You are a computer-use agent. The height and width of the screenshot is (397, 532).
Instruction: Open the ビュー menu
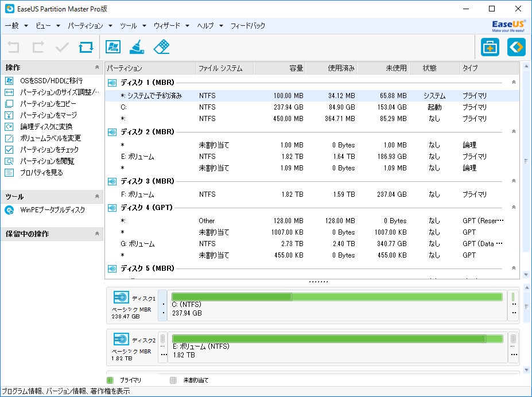pos(48,26)
